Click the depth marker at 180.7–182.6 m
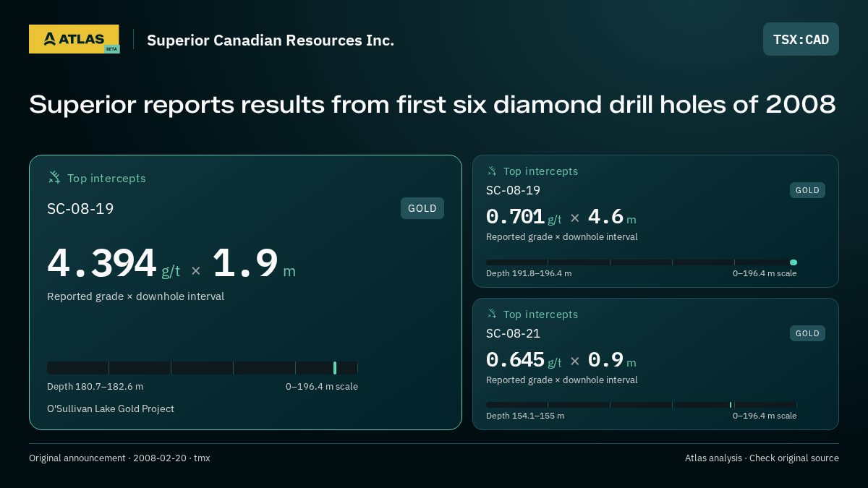This screenshot has height=488, width=868. 335,368
